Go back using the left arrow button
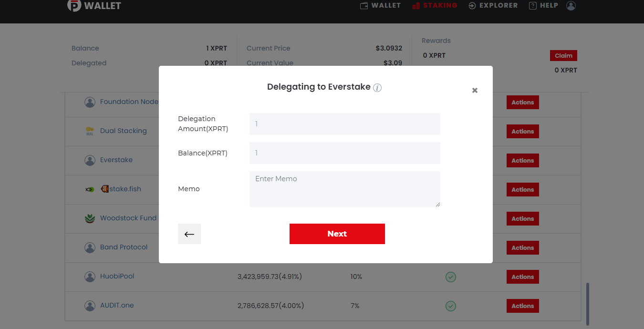 [x=189, y=234]
